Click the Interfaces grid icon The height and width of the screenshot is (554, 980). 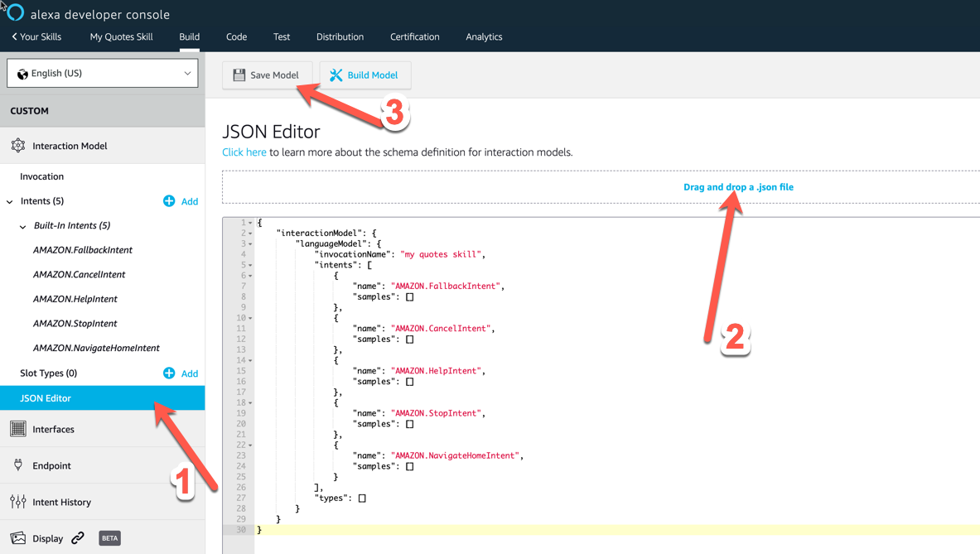tap(18, 428)
